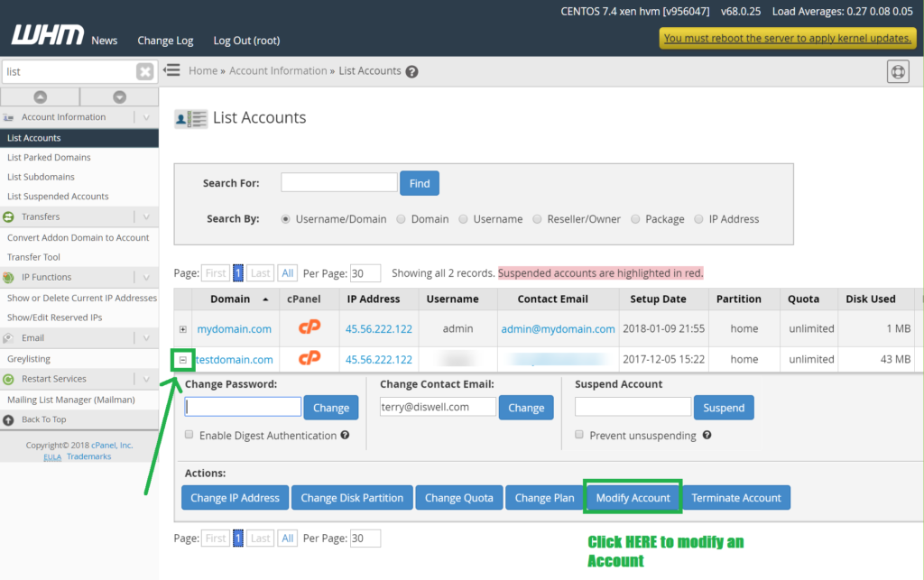924x580 pixels.
Task: Click the help icon beside Prevent unsuspending
Action: tap(707, 435)
